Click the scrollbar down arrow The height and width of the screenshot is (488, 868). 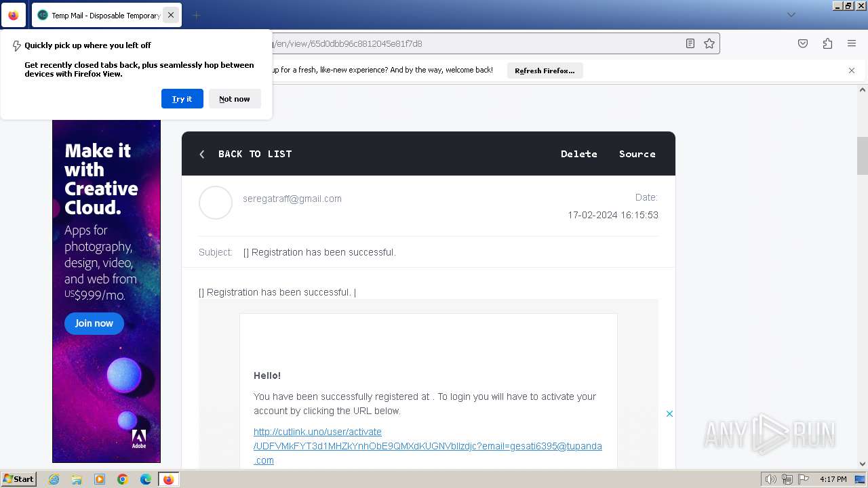click(x=863, y=464)
